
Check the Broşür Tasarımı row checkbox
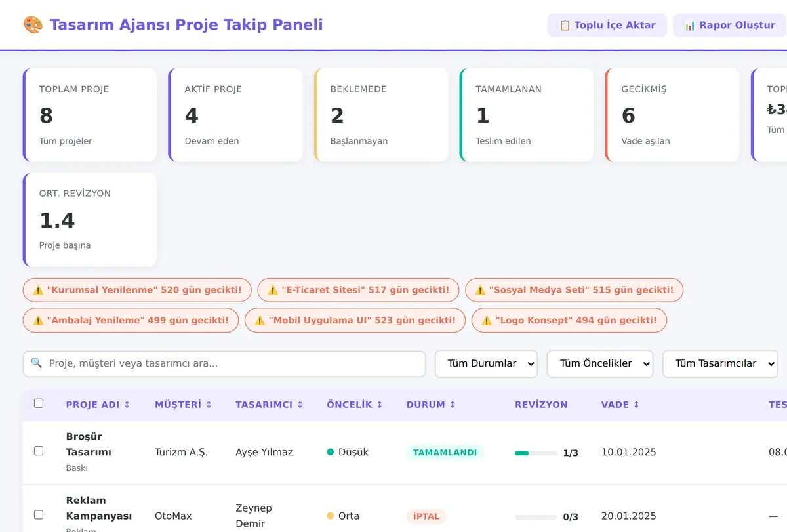point(39,451)
